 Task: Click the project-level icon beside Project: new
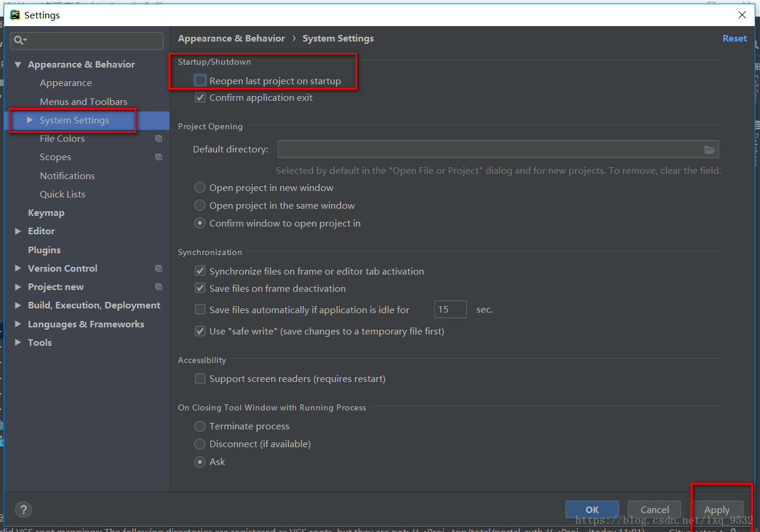(x=158, y=286)
